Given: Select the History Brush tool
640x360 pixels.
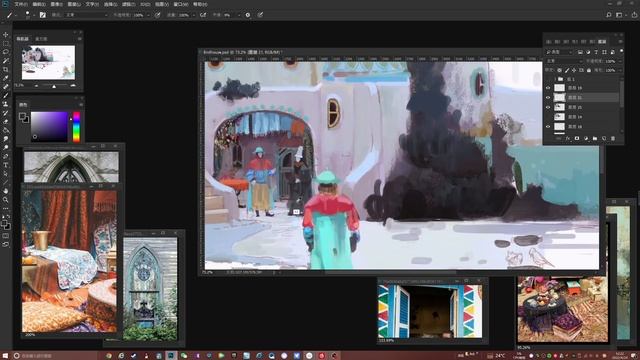Looking at the screenshot, I should pyautogui.click(x=5, y=113).
